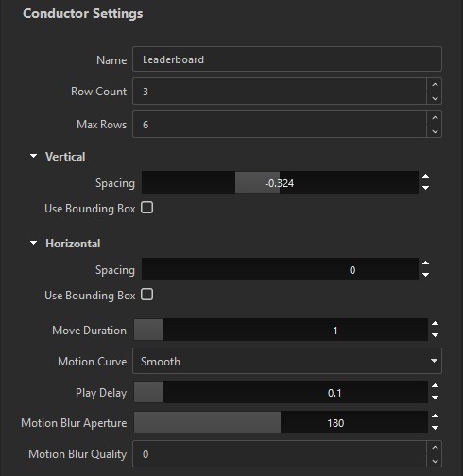
Task: Collapse the Vertical section
Action: [33, 156]
